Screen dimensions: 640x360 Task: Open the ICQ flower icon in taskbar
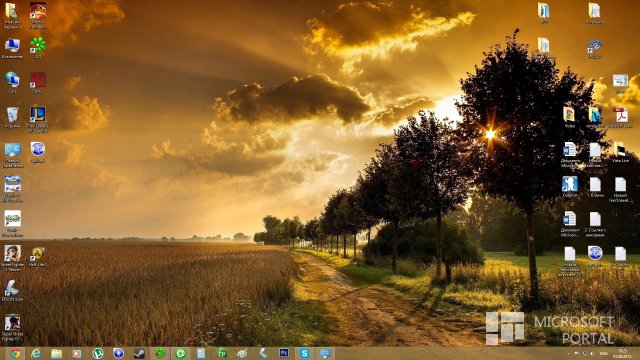160,353
